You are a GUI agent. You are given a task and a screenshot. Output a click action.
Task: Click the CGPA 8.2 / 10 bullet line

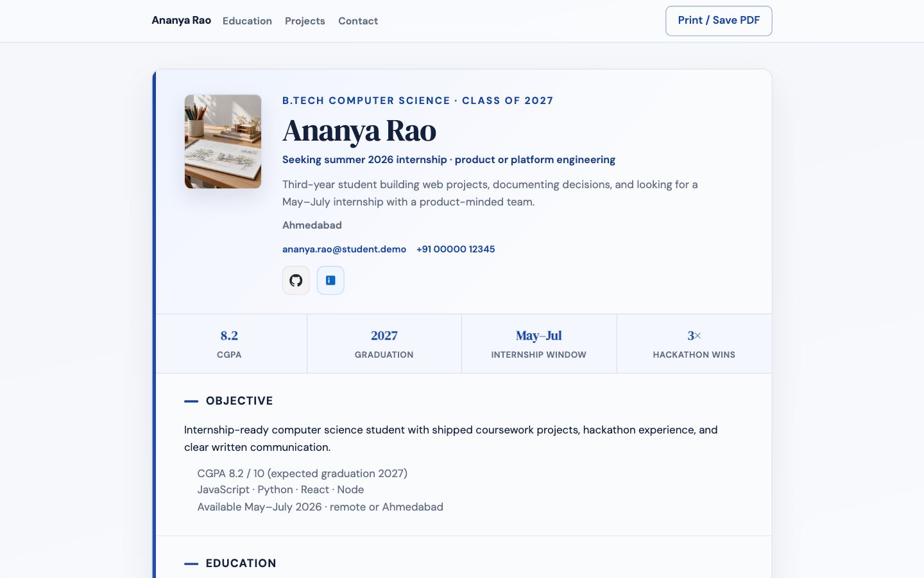(x=302, y=473)
